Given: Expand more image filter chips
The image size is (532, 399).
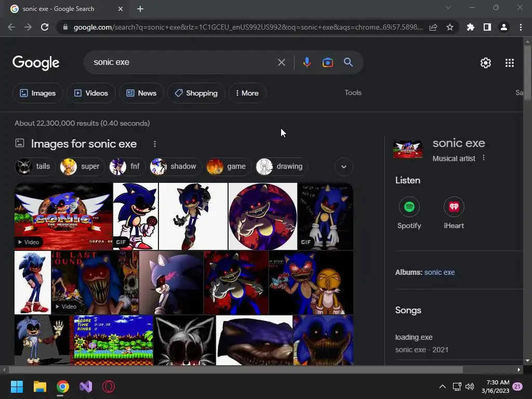Looking at the screenshot, I should [344, 167].
